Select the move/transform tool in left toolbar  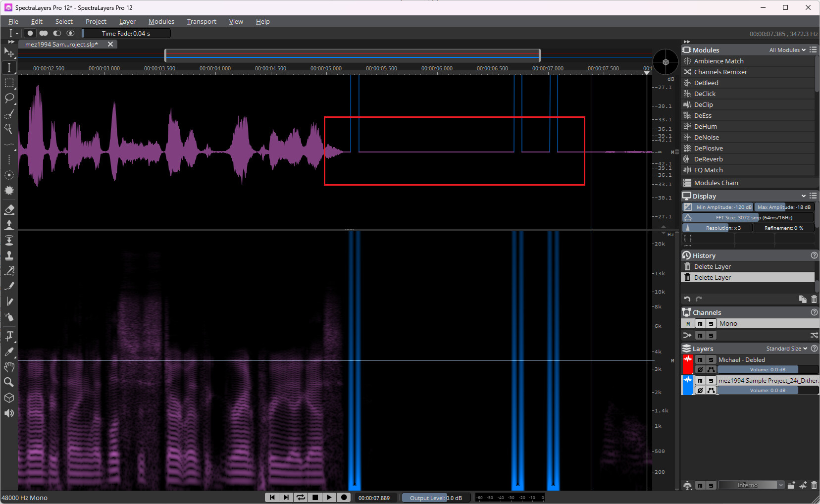(x=9, y=52)
